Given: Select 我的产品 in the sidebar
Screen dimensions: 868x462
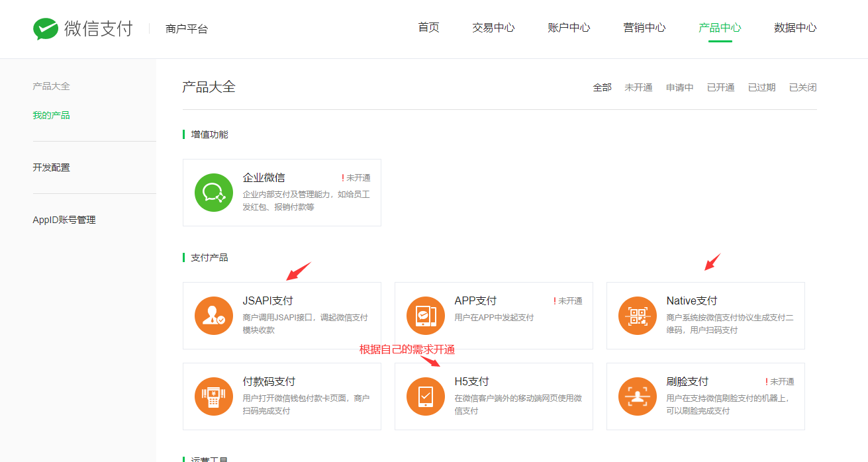Looking at the screenshot, I should [x=51, y=115].
